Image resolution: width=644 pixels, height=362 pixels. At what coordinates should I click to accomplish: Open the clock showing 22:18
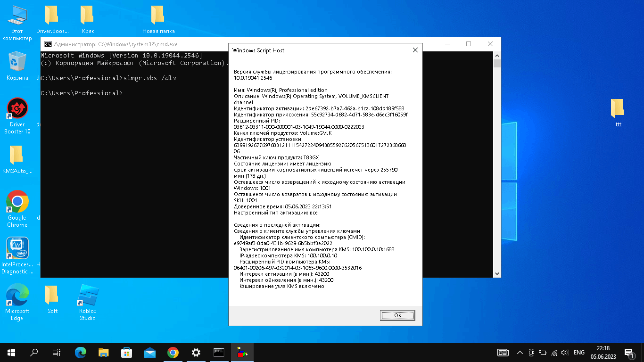click(x=603, y=353)
